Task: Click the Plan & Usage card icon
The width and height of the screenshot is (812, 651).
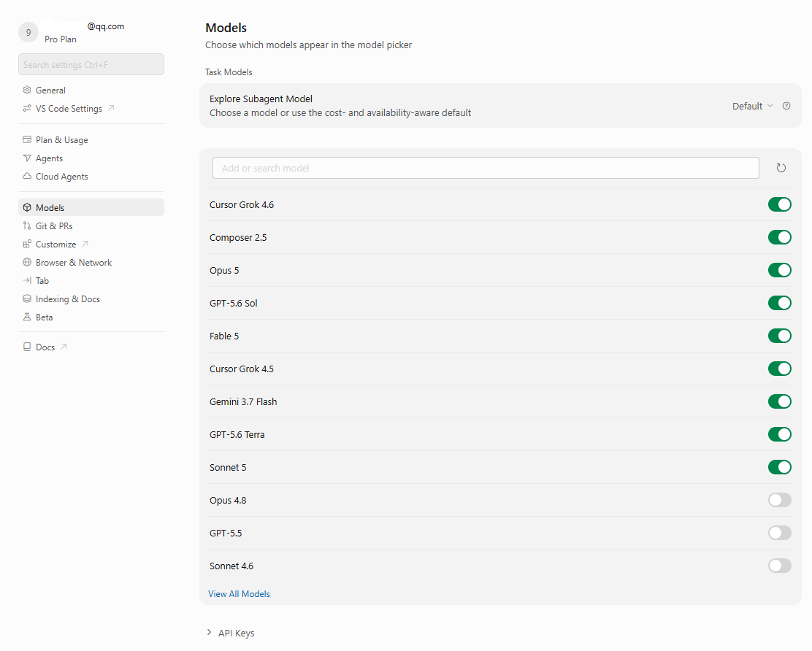Action: pyautogui.click(x=27, y=139)
